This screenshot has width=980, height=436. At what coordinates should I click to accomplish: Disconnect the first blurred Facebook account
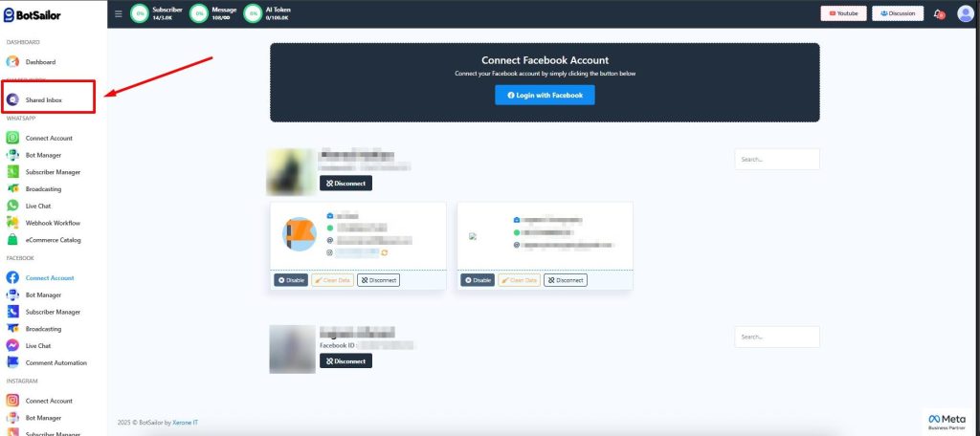pyautogui.click(x=345, y=183)
